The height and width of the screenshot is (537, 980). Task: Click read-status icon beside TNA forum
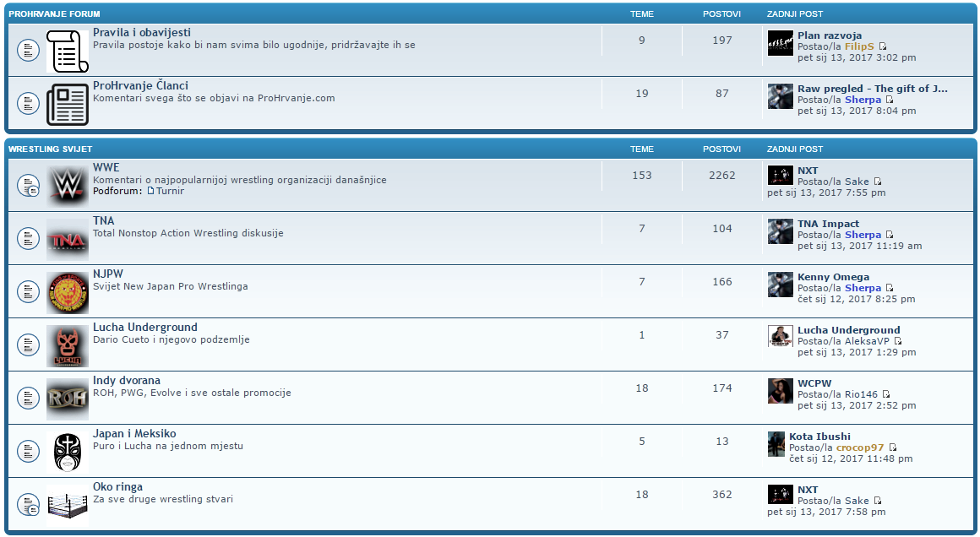click(28, 239)
